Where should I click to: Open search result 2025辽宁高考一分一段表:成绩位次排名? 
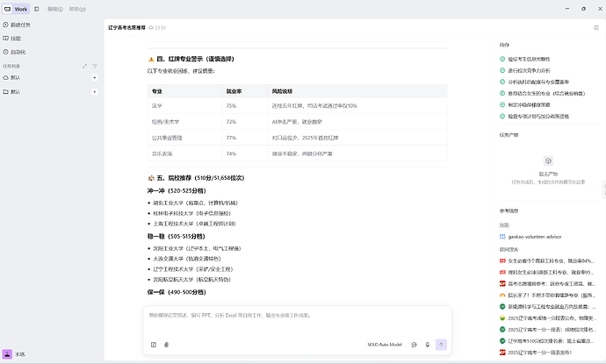[547, 329]
